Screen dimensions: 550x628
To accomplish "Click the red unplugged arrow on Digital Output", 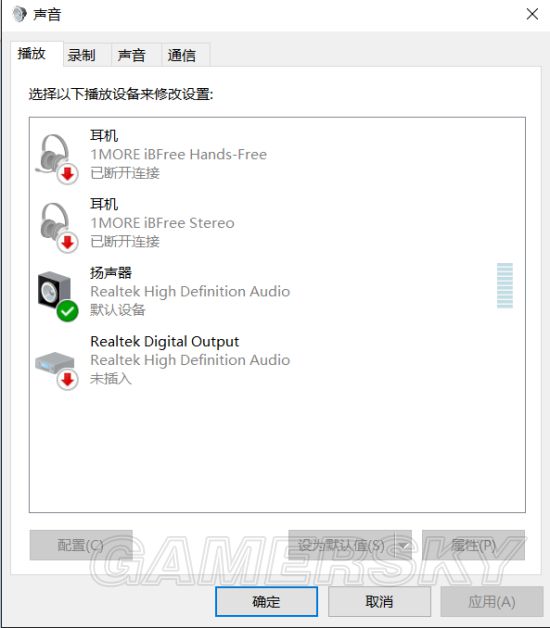I will [x=67, y=379].
